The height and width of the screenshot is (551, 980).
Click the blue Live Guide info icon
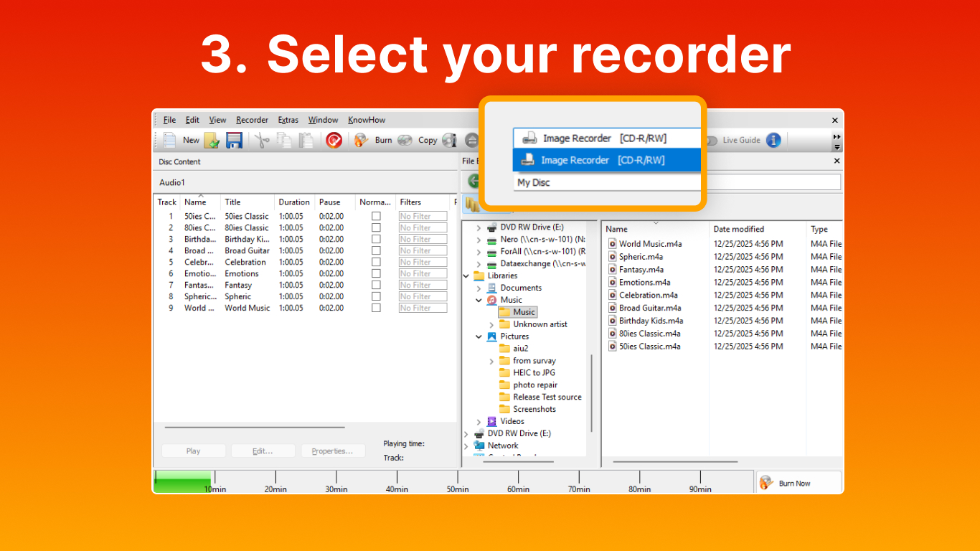point(773,140)
